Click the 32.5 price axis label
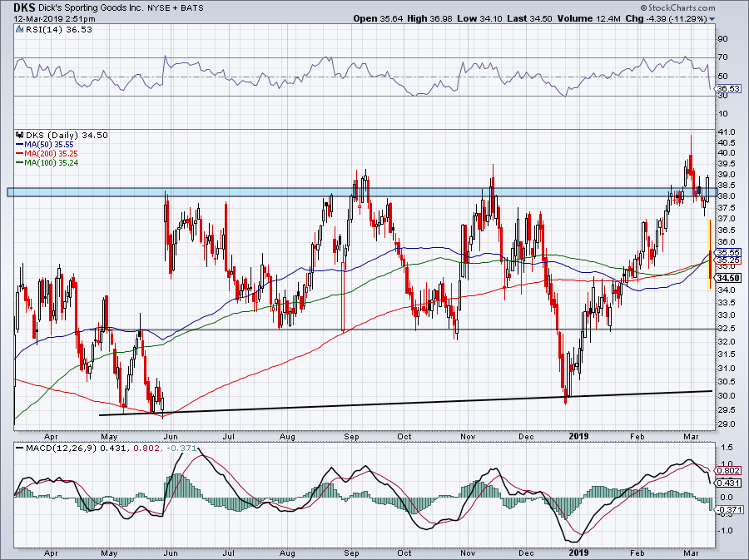 pyautogui.click(x=726, y=329)
